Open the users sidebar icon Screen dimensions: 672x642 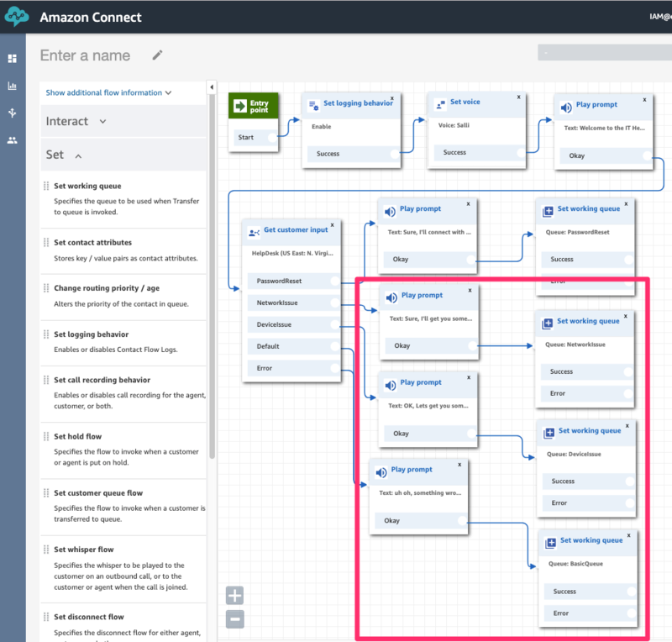[13, 140]
